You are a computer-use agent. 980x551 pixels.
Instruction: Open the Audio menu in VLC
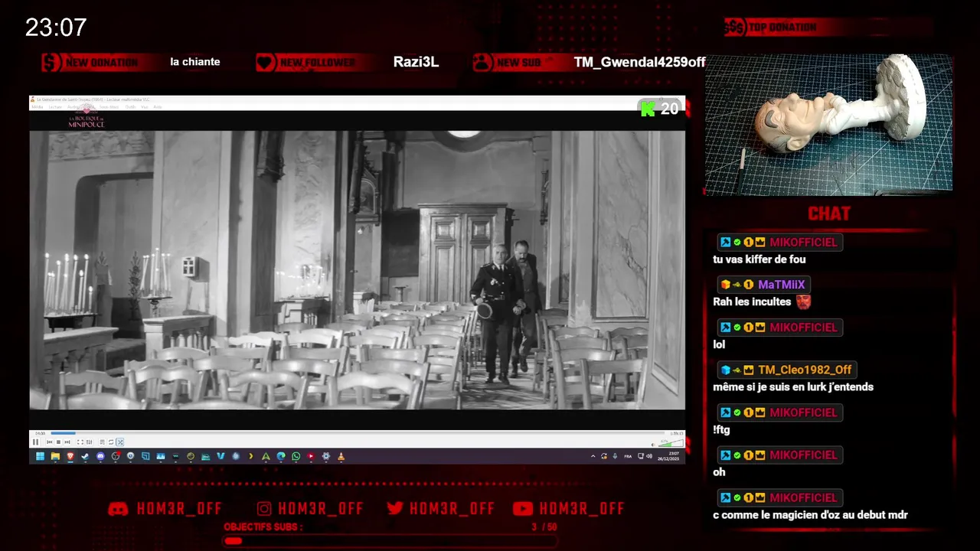72,107
